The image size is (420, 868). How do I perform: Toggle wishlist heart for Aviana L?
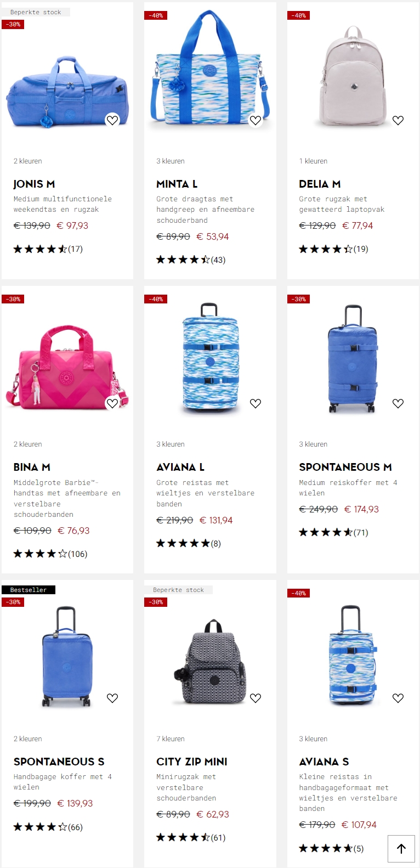tap(256, 403)
